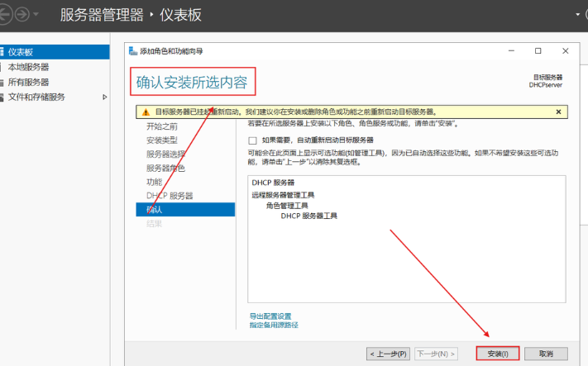Maximize the wizard window
Viewport: 588px width, 366px height.
click(x=538, y=51)
